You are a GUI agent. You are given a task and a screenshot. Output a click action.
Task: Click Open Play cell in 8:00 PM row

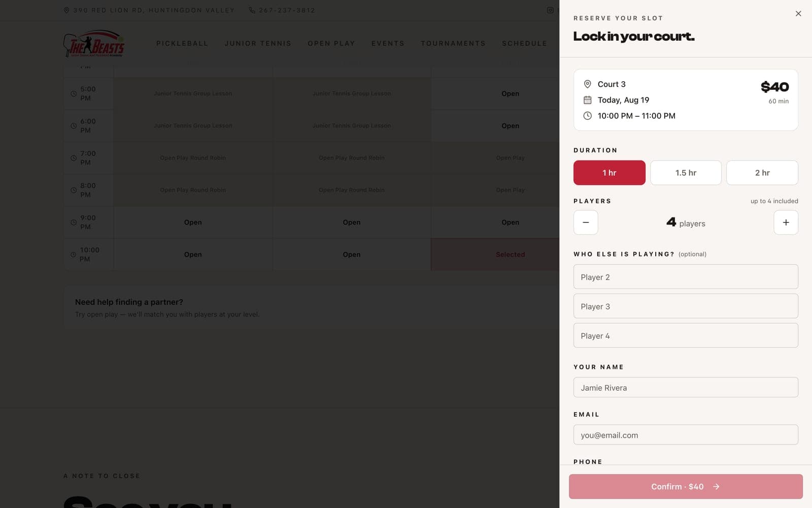(510, 190)
